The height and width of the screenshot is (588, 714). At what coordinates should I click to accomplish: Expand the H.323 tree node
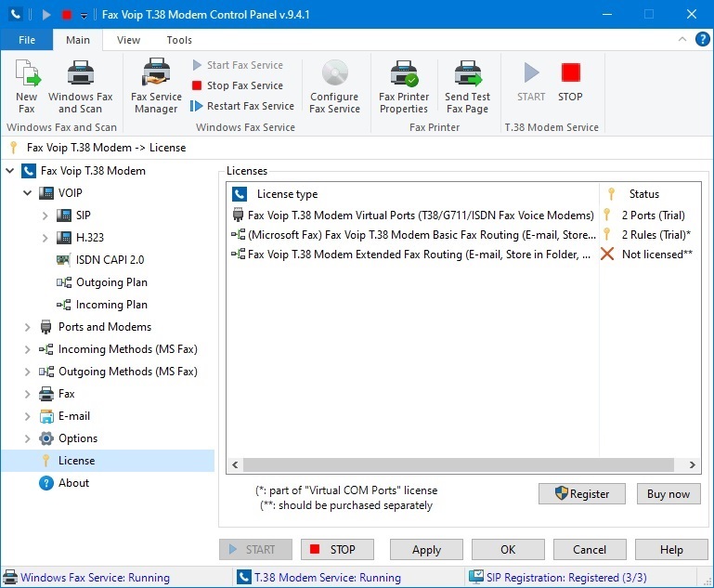click(45, 238)
